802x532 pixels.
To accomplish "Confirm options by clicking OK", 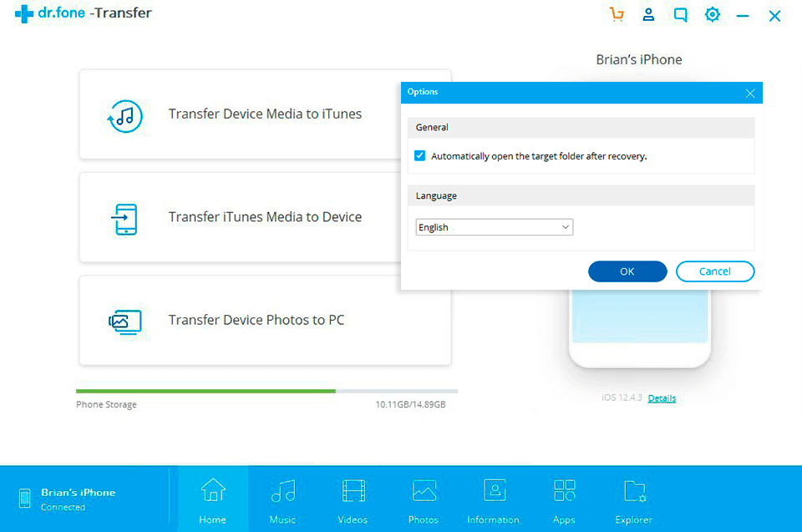I will pos(627,271).
